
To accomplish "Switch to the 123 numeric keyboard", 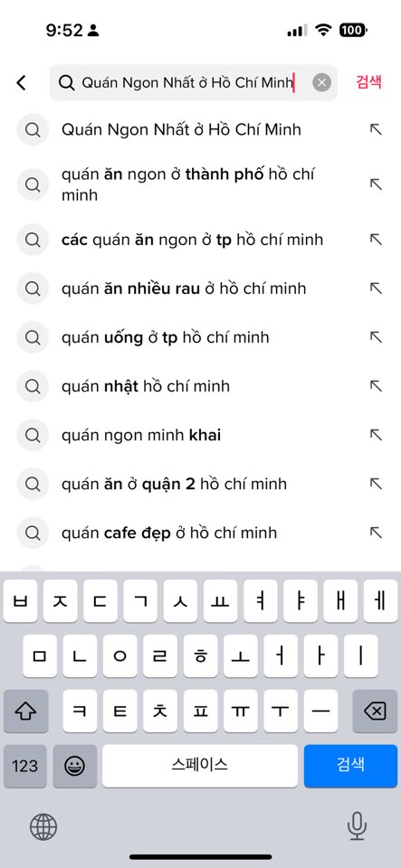I will click(x=25, y=766).
